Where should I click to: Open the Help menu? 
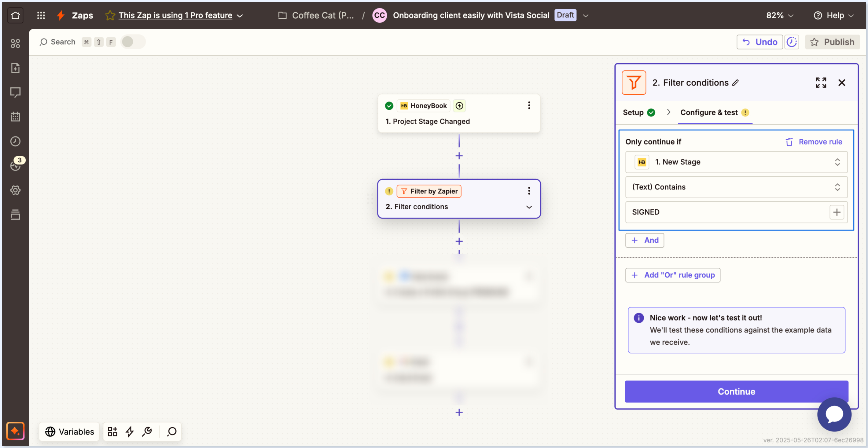click(834, 15)
